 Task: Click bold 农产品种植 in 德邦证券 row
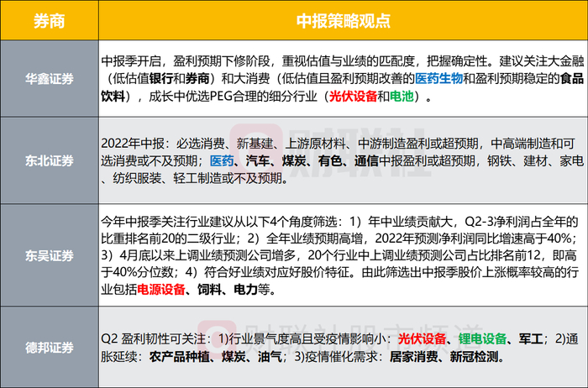[x=180, y=357]
